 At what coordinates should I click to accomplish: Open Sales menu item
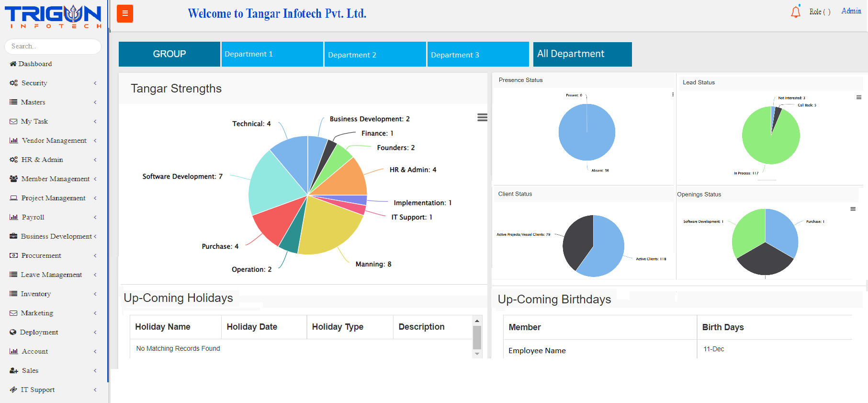click(30, 370)
